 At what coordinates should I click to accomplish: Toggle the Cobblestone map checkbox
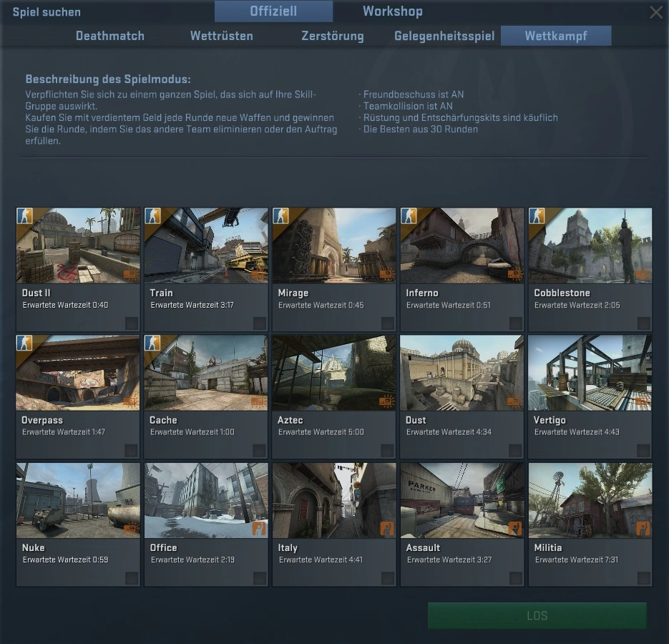tap(643, 323)
